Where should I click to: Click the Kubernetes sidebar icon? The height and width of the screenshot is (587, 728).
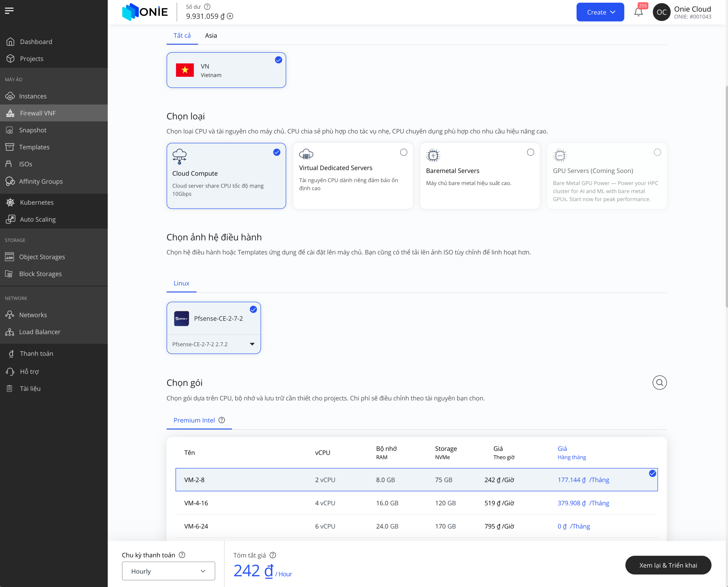(x=10, y=202)
